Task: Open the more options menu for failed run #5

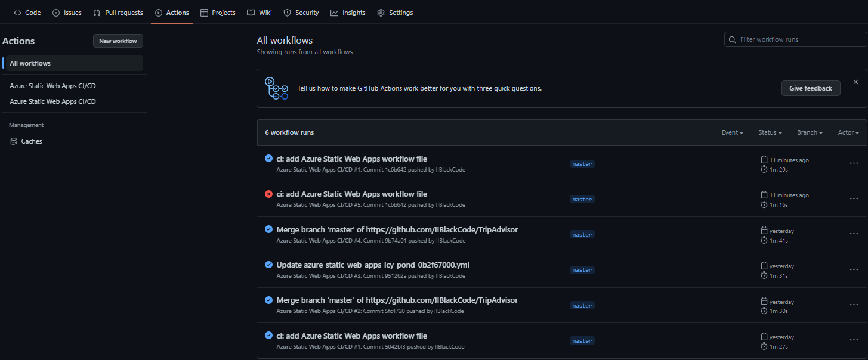Action: pyautogui.click(x=854, y=198)
